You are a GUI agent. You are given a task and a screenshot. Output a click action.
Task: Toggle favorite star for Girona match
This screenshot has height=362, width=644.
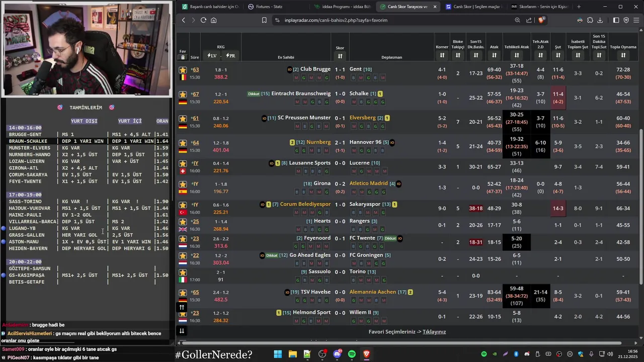[183, 184]
